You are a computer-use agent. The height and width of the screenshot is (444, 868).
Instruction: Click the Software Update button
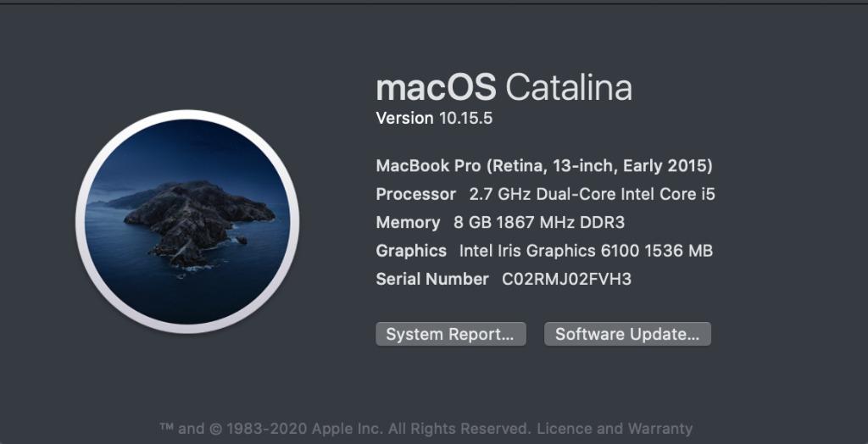point(627,334)
